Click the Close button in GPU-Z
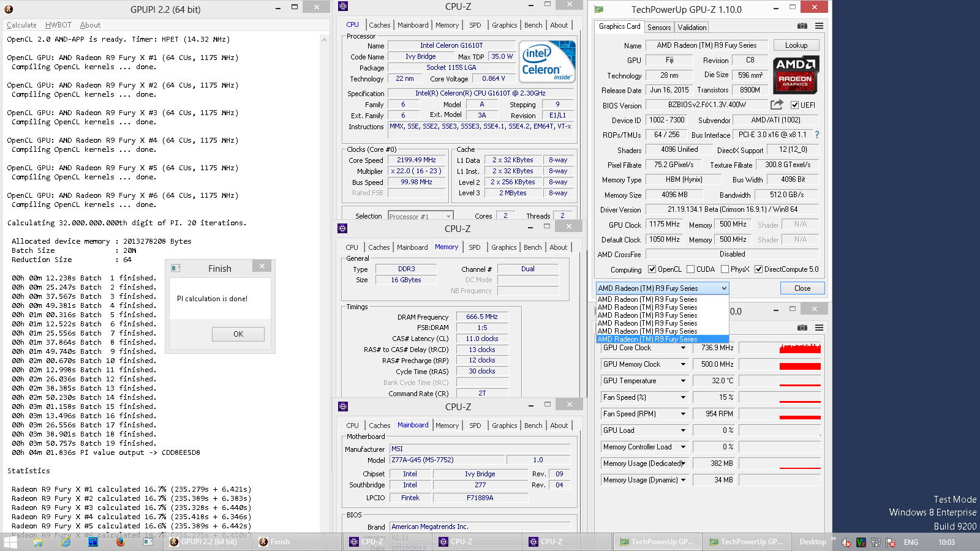The height and width of the screenshot is (551, 980). pyautogui.click(x=802, y=288)
